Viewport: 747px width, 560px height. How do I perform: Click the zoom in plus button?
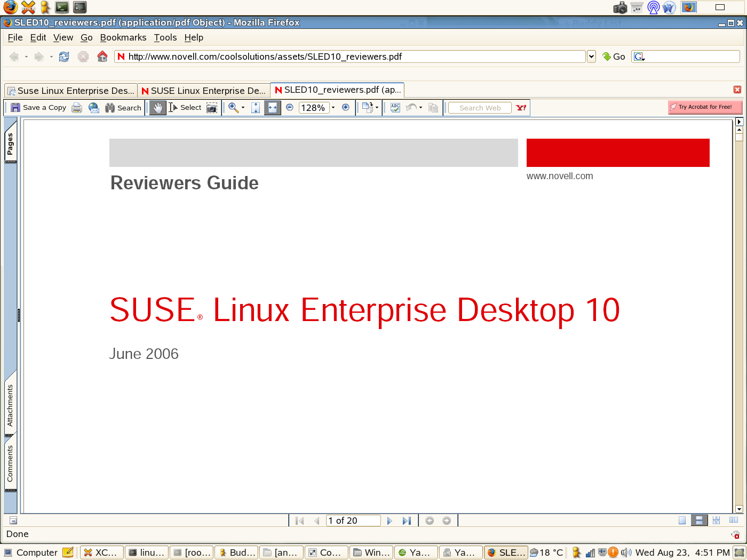(x=346, y=108)
